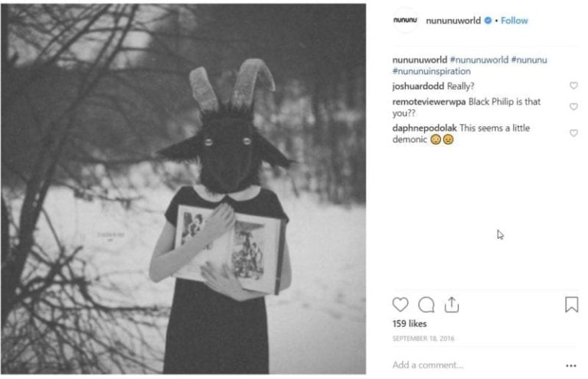588x379 pixels.
Task: Open the comment bubble icon
Action: [426, 305]
